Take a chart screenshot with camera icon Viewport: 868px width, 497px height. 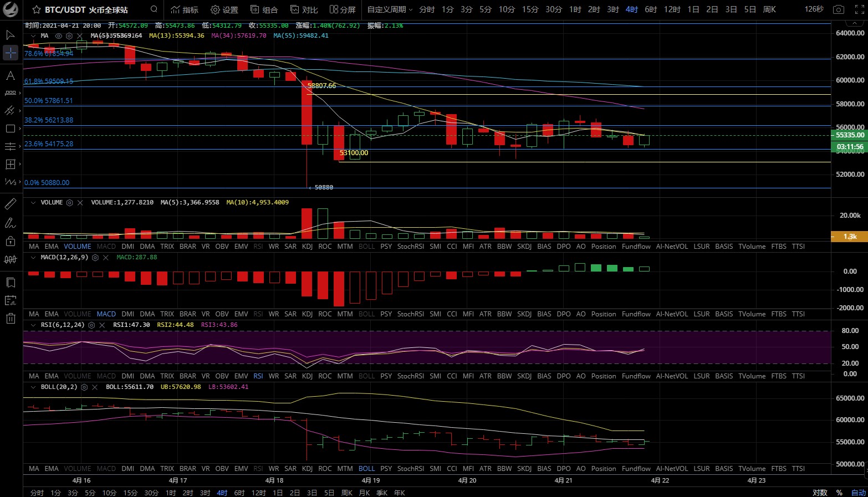coord(839,9)
